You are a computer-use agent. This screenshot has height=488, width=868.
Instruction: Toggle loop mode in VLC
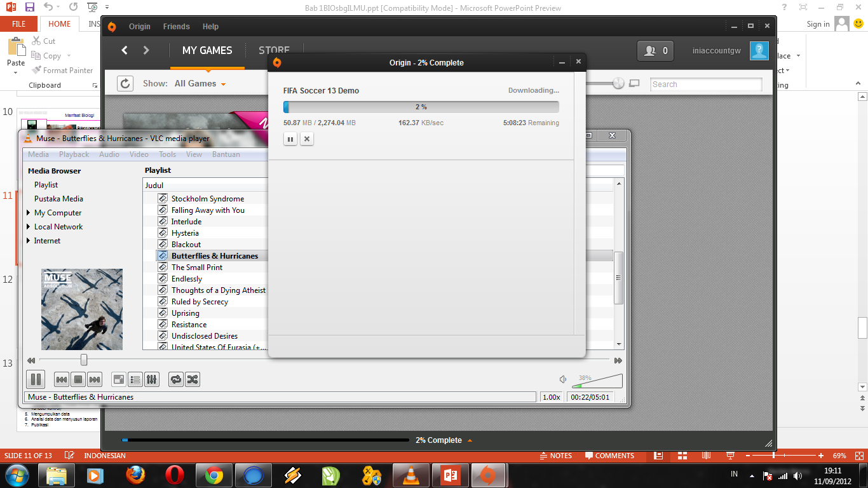176,379
